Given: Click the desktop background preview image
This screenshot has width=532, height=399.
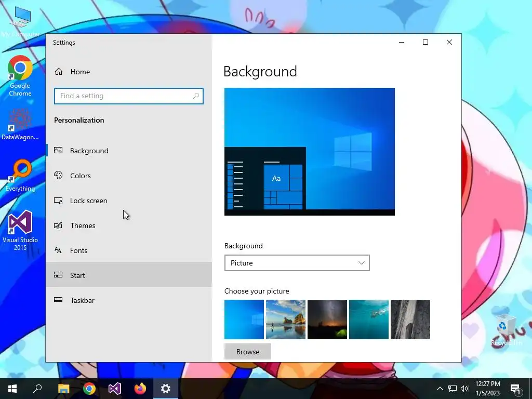Looking at the screenshot, I should [x=310, y=152].
